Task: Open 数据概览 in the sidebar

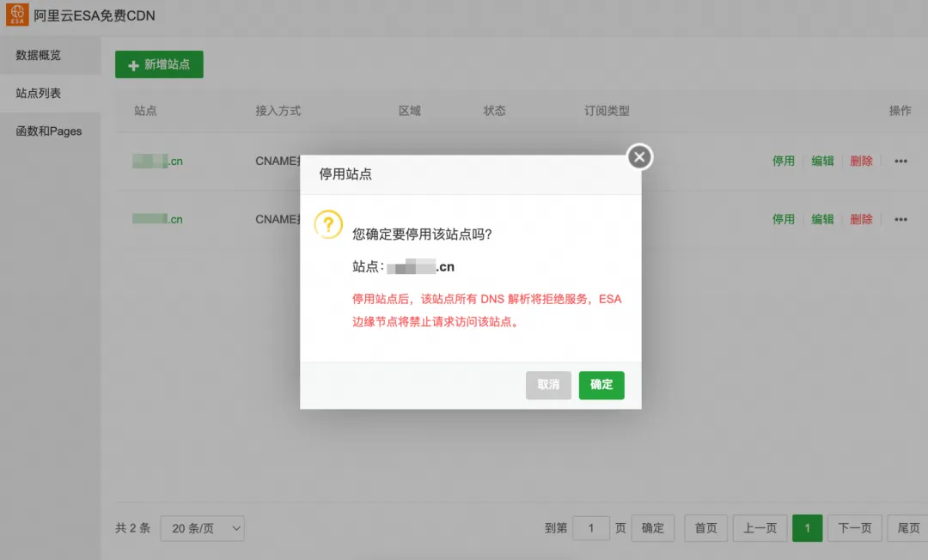Action: (x=51, y=55)
